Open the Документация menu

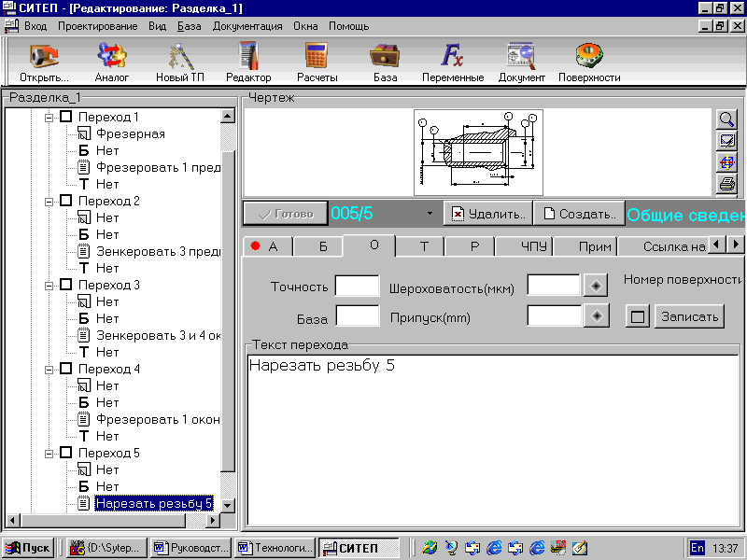(247, 26)
